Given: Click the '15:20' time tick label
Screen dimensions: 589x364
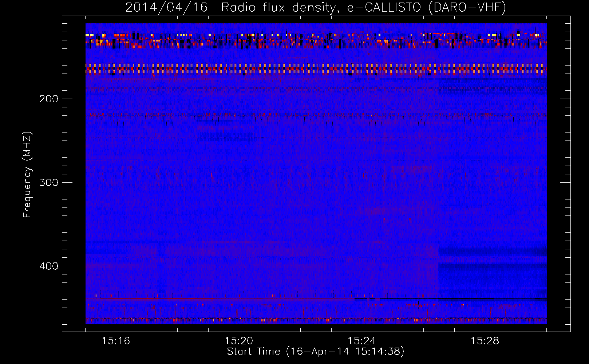Looking at the screenshot, I should click(x=239, y=341).
